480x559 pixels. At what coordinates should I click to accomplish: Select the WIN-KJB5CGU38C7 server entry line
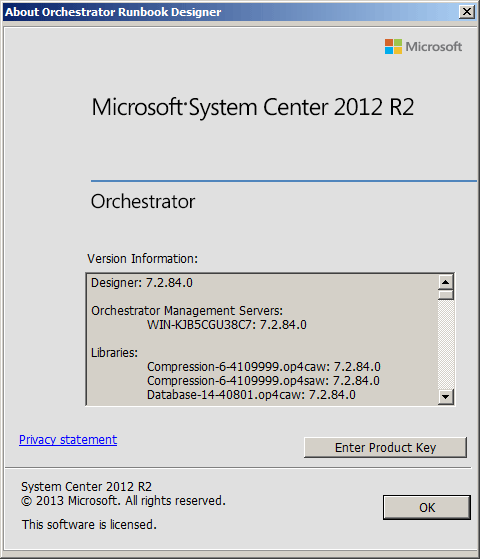pyautogui.click(x=226, y=325)
